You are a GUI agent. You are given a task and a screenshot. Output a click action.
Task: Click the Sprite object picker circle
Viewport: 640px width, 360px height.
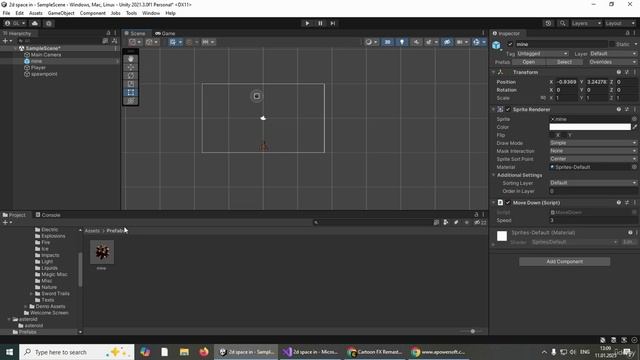(634, 119)
